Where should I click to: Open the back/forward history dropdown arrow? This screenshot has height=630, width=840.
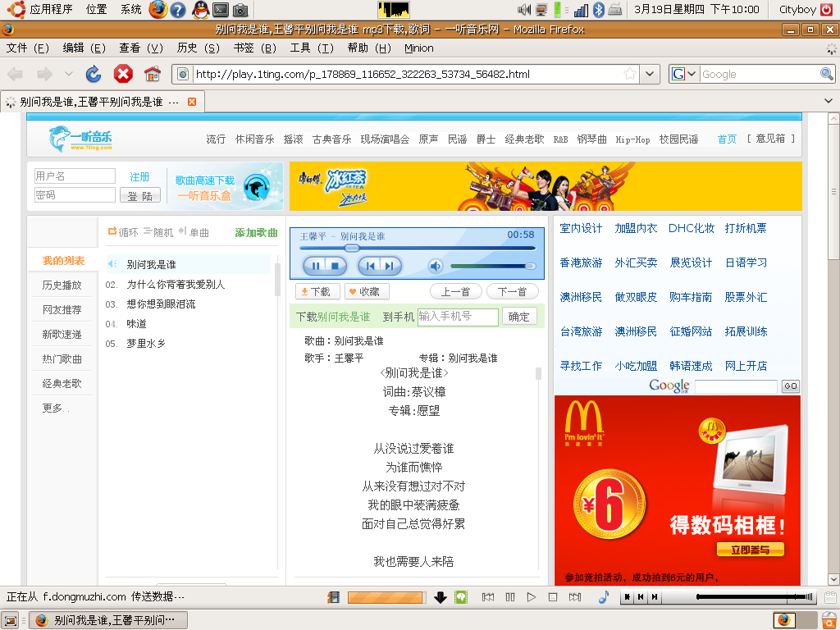pyautogui.click(x=69, y=74)
